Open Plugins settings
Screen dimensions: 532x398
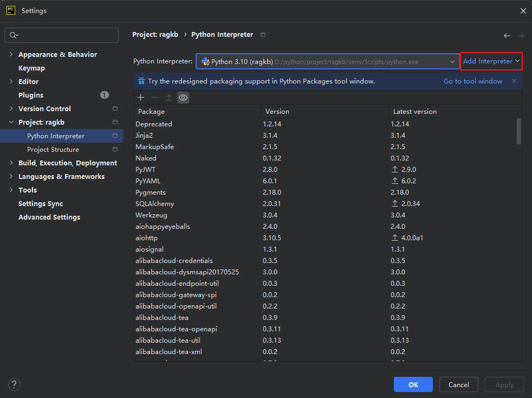pos(31,95)
